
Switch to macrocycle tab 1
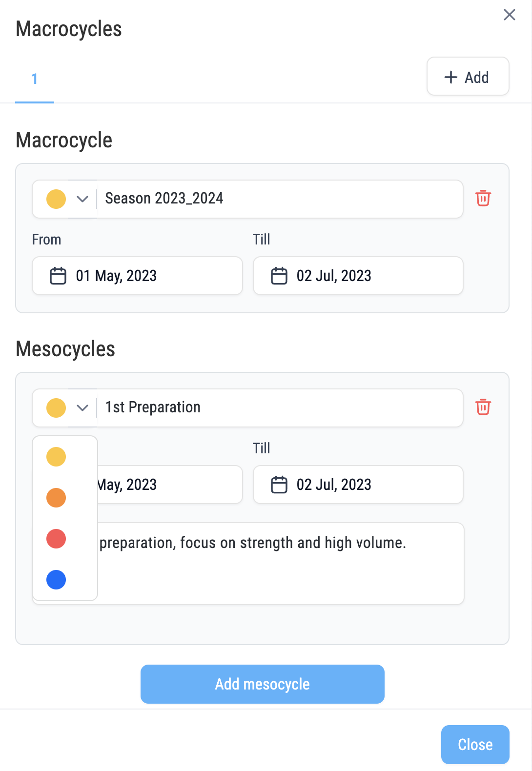pyautogui.click(x=35, y=79)
